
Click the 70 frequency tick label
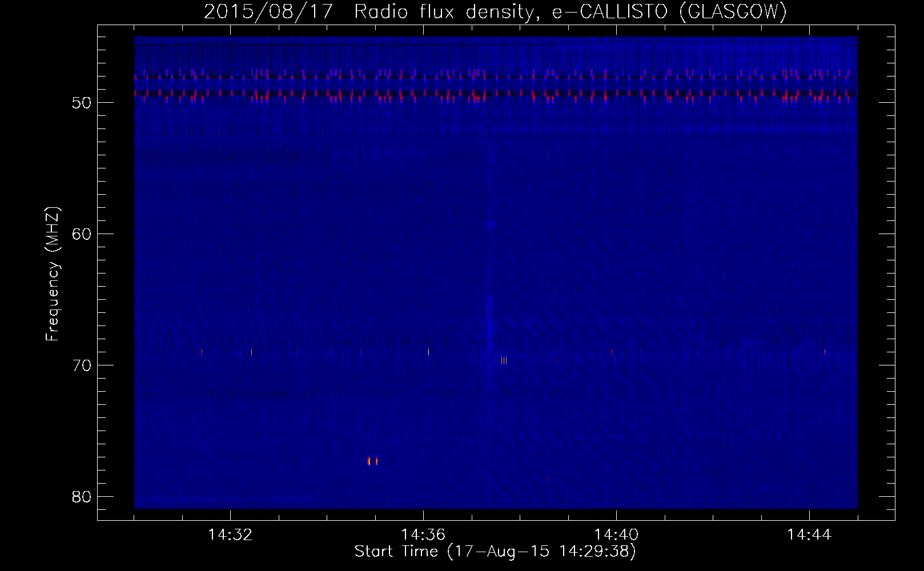pyautogui.click(x=82, y=365)
